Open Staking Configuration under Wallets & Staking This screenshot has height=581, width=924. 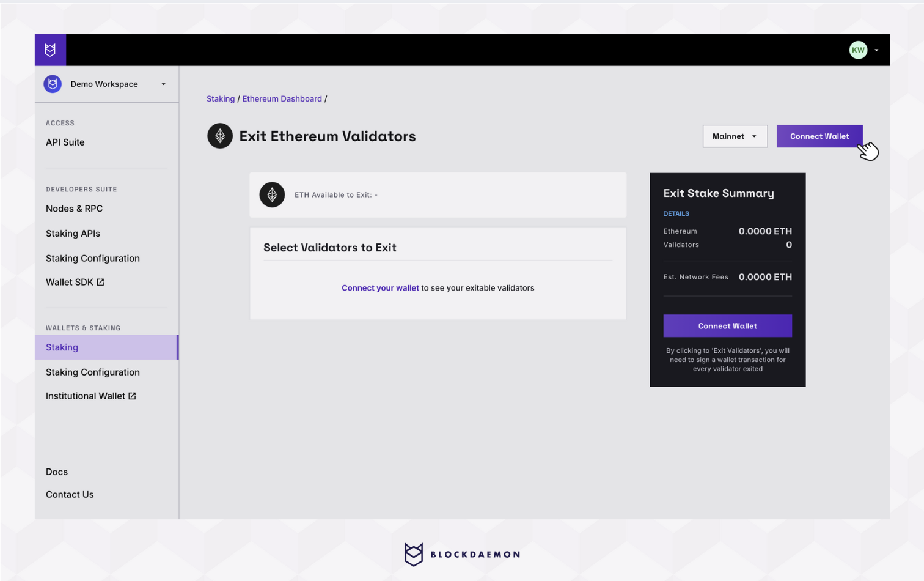[x=93, y=372]
